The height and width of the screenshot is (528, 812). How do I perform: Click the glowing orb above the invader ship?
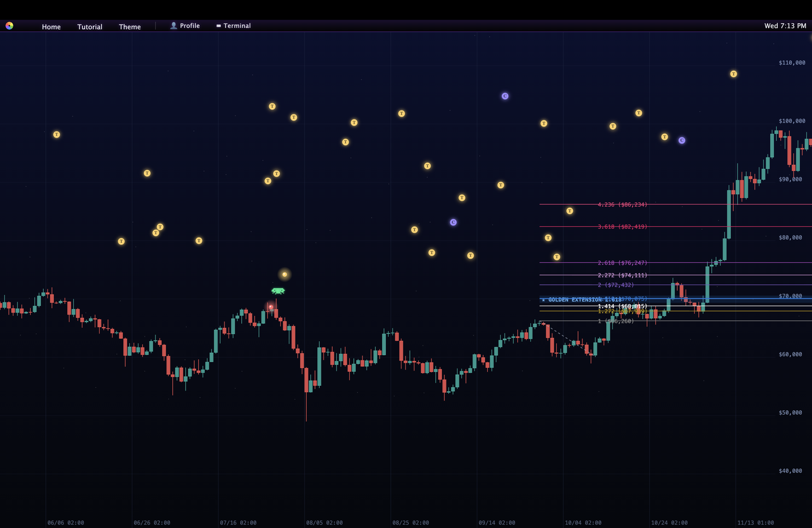coord(285,274)
